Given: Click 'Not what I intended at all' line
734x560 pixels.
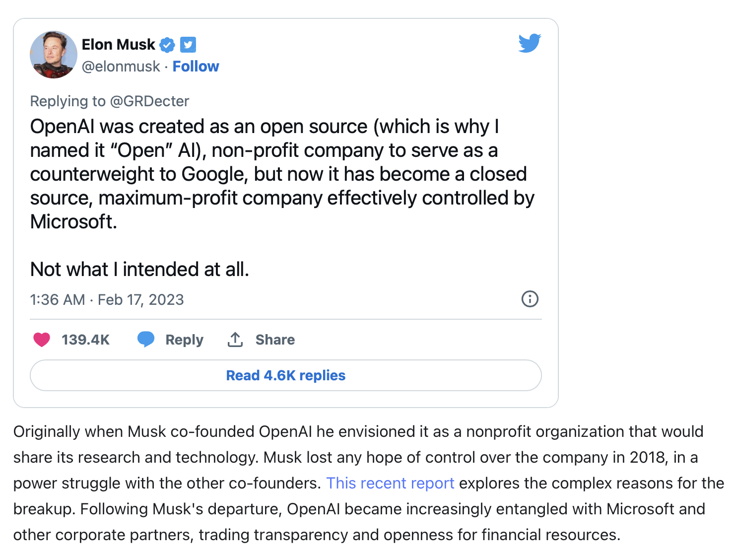Looking at the screenshot, I should coord(139,270).
